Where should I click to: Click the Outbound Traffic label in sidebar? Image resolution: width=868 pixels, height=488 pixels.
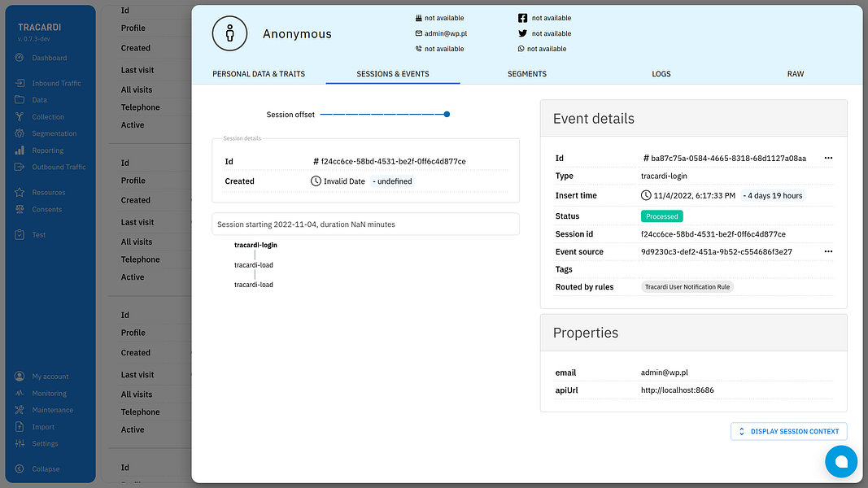[59, 167]
